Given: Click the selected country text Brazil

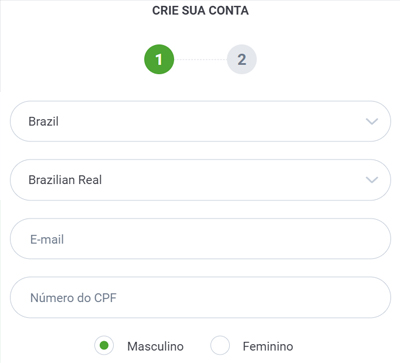Looking at the screenshot, I should [x=43, y=121].
